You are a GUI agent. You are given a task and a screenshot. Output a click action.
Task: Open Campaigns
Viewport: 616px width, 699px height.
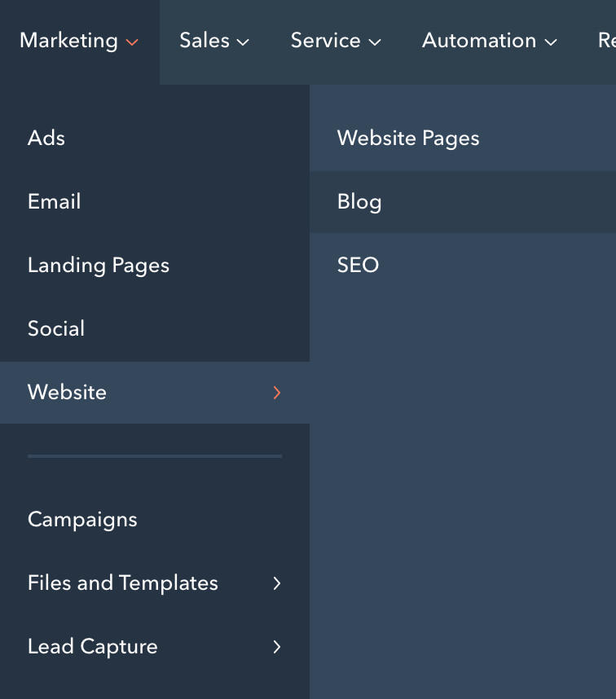click(82, 519)
